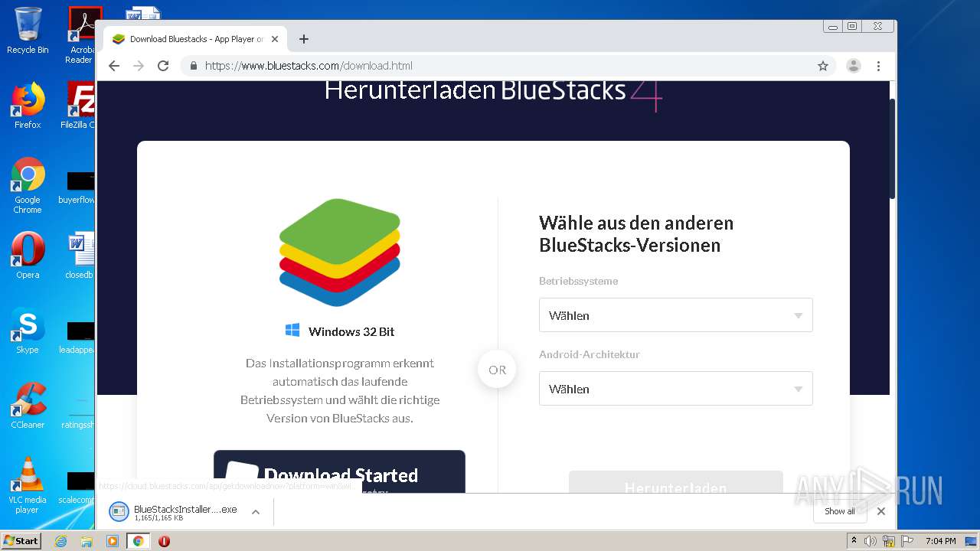Click the page vertical scrollbar thumb
The width and height of the screenshot is (980, 551).
(892, 149)
